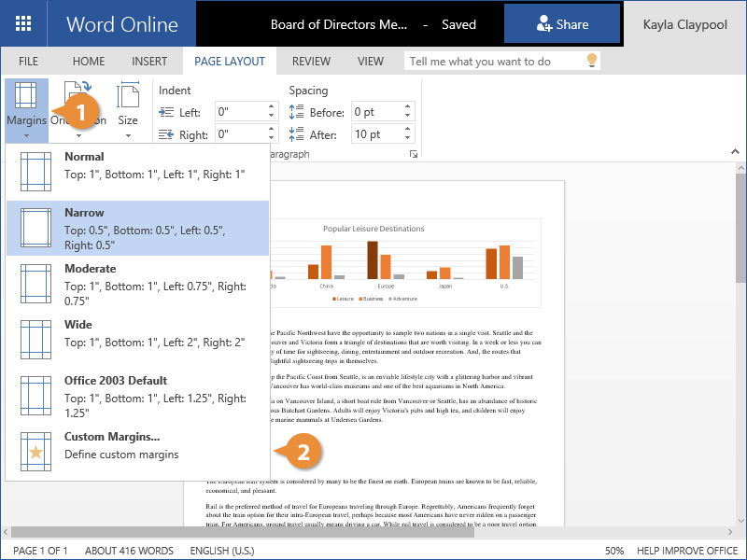Switch to the Insert tab
The height and width of the screenshot is (560, 747).
(149, 62)
